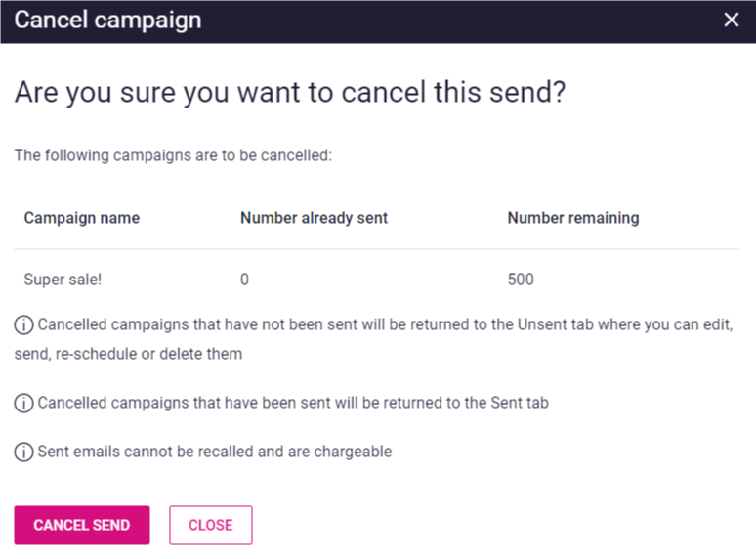
Task: Click the 500 remaining value
Action: (521, 279)
